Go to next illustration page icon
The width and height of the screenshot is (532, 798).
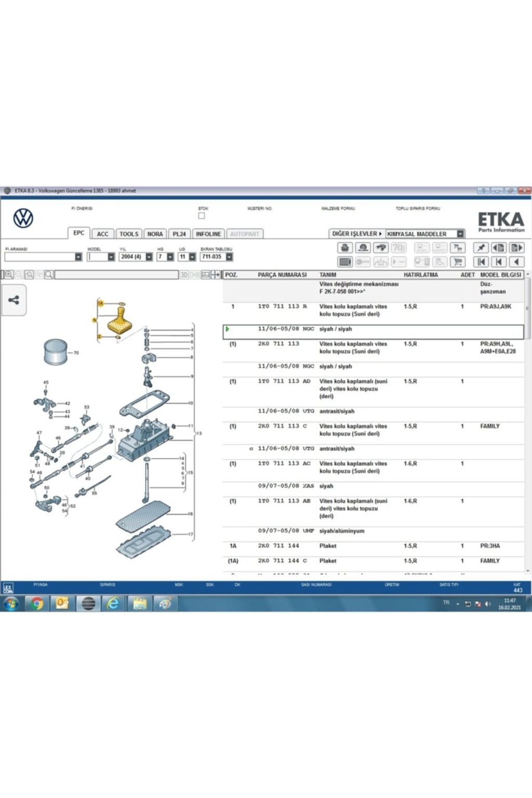point(516,248)
